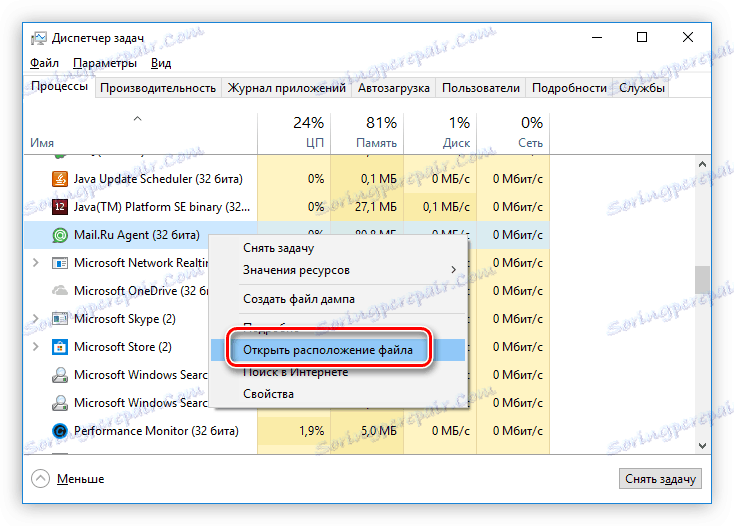Screen dimensions: 734x526
Task: Click the Значения ресурсов menu entry
Action: [339, 270]
